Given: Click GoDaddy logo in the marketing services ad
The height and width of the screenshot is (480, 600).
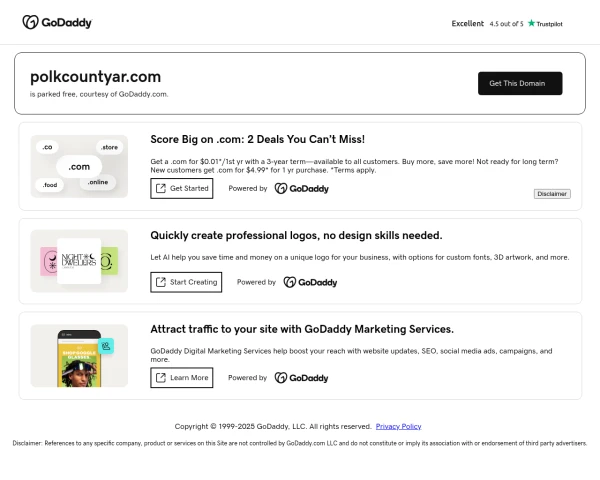Looking at the screenshot, I should pyautogui.click(x=301, y=377).
